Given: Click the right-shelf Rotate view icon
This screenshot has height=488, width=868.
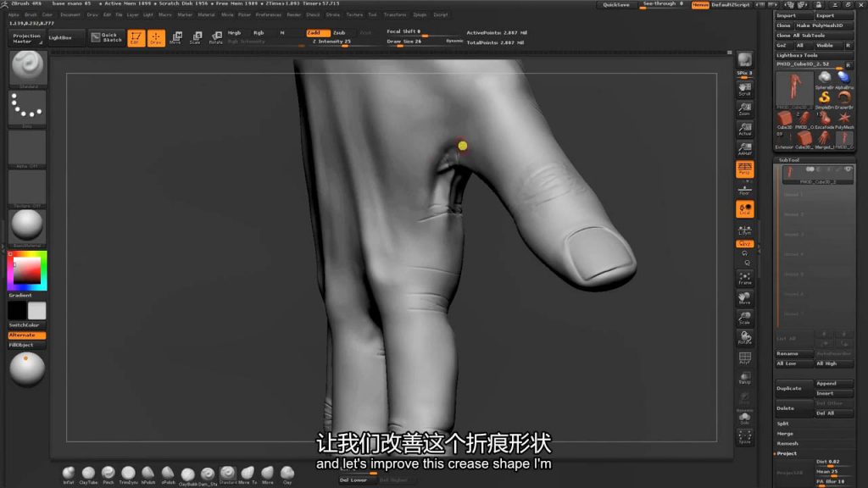Looking at the screenshot, I should tap(744, 338).
